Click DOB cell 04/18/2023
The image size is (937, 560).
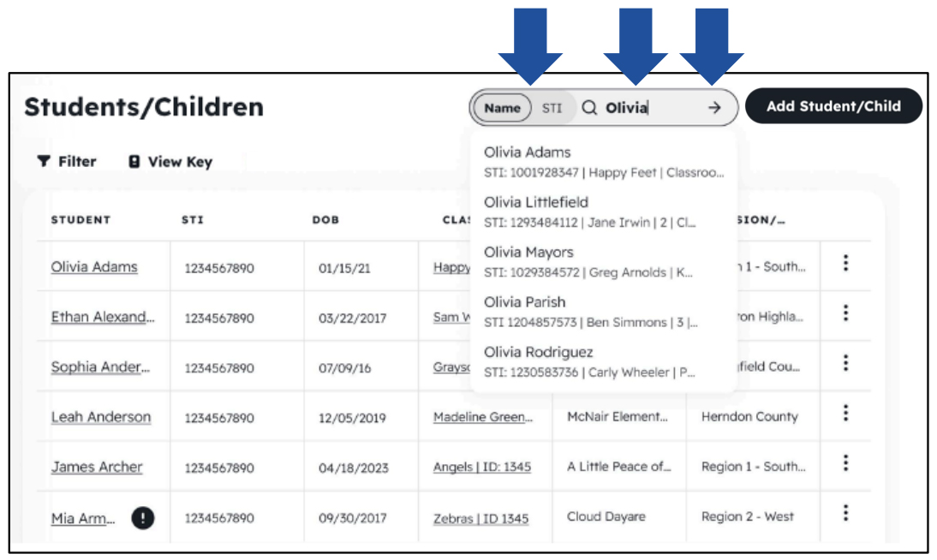(x=353, y=468)
